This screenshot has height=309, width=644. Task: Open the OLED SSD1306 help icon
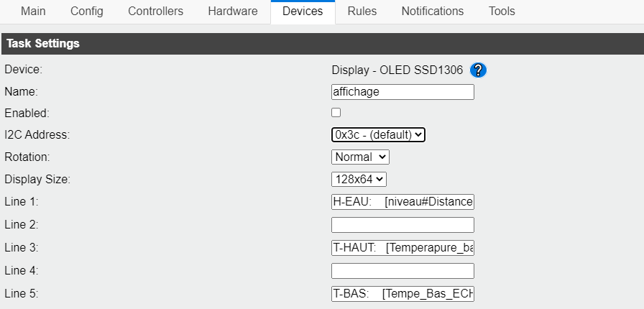(x=479, y=70)
